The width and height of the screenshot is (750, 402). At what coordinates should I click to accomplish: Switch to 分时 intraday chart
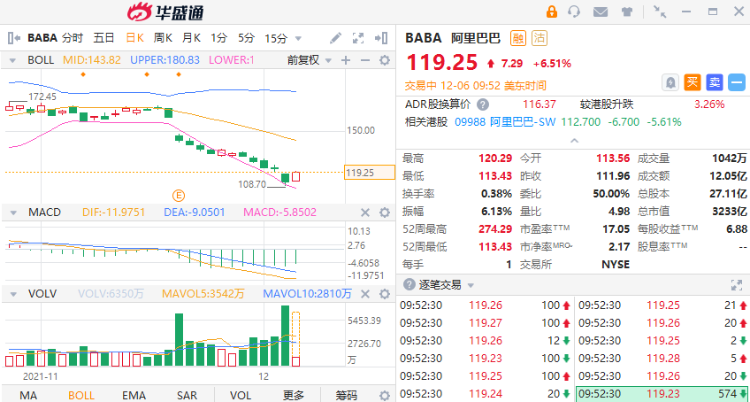pos(73,38)
